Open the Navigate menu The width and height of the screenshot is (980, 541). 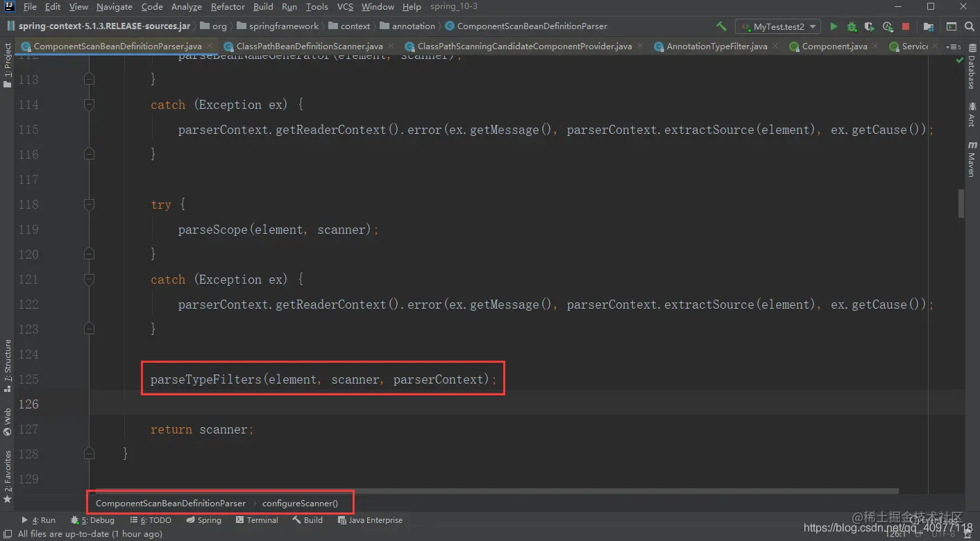tap(115, 6)
